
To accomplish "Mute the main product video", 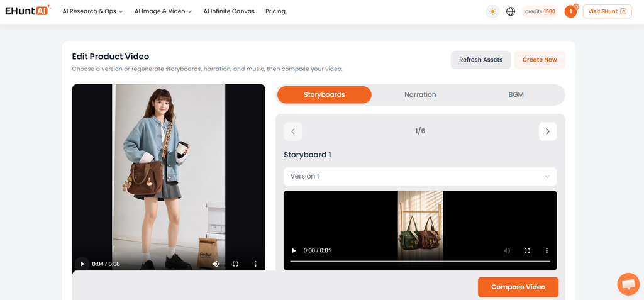I will coord(216,264).
